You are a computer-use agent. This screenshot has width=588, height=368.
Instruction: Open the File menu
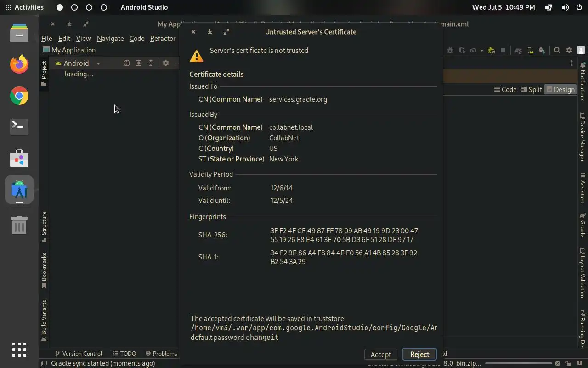(47, 39)
